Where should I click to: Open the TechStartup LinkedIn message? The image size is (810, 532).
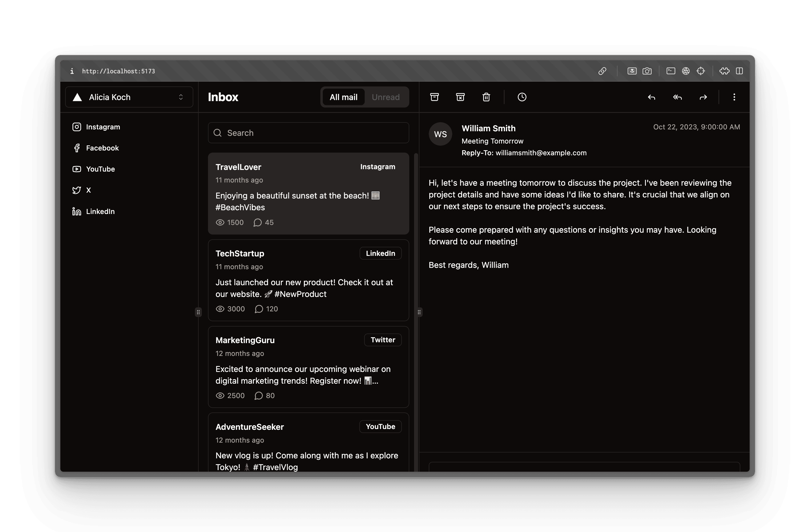[x=308, y=280]
